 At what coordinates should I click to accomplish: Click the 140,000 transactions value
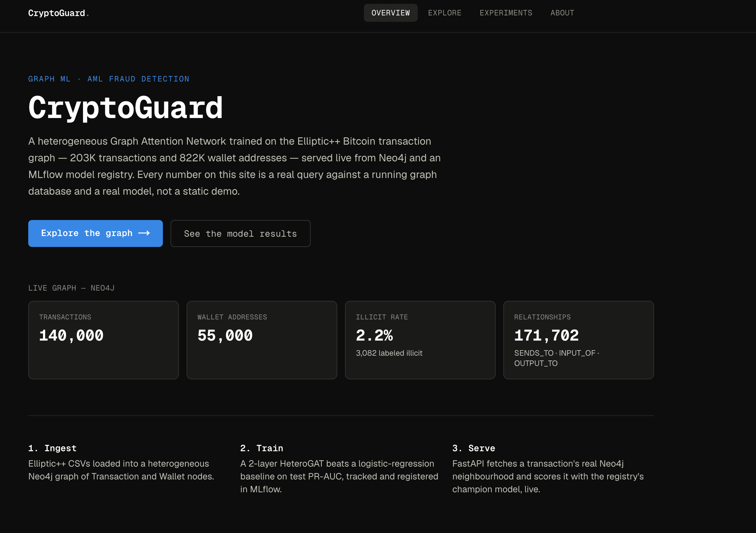click(71, 336)
